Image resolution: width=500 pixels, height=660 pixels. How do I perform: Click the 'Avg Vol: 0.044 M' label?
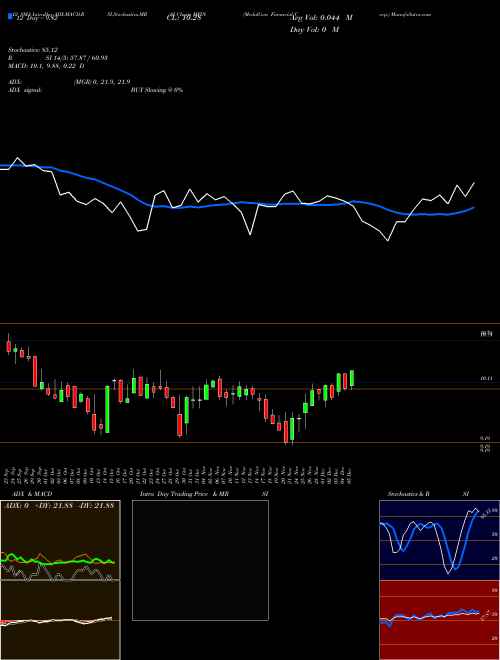(323, 18)
